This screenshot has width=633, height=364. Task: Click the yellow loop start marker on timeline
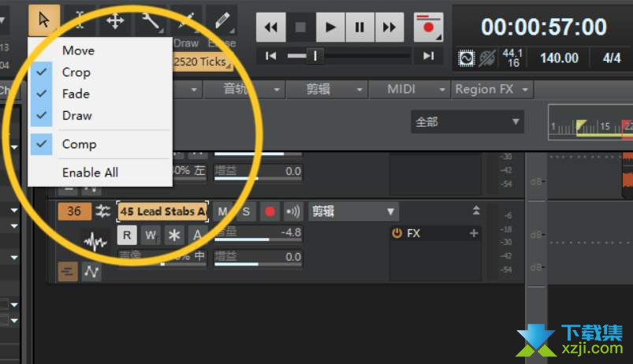click(x=581, y=124)
